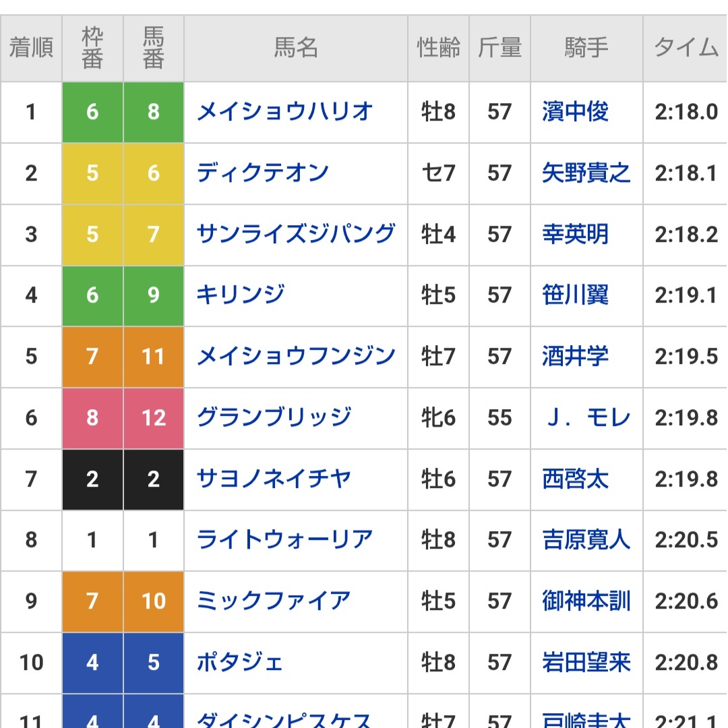
Task: View horse サヨノネイチヤ details
Action: tap(274, 479)
